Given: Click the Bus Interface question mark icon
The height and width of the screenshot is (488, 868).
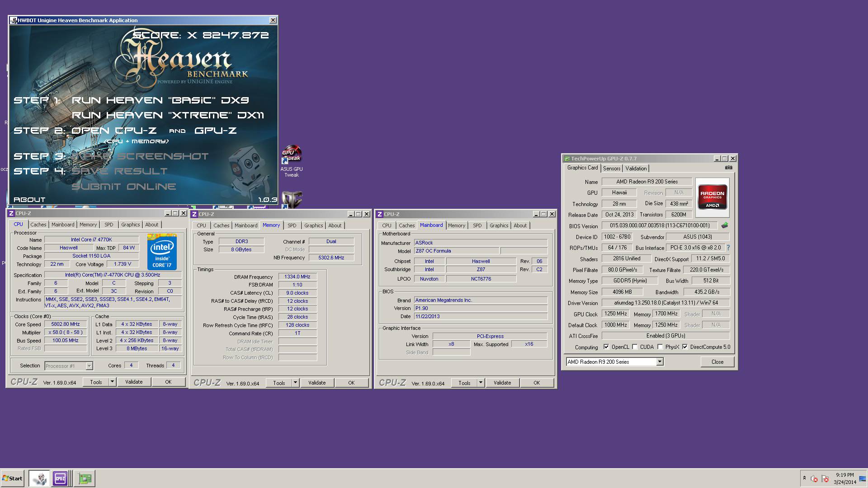Looking at the screenshot, I should (728, 248).
